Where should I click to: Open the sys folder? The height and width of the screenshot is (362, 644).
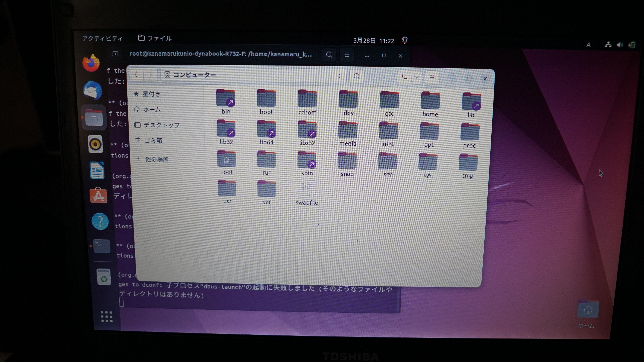click(428, 166)
